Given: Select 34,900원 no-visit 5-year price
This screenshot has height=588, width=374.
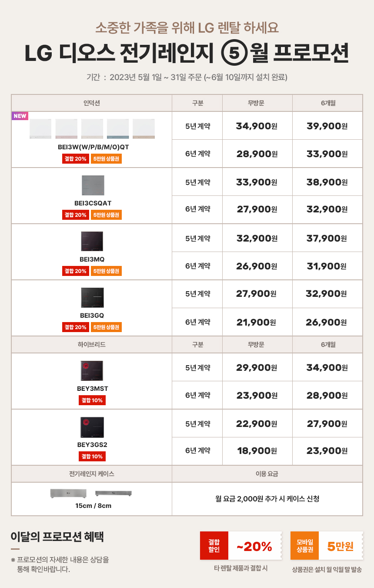Looking at the screenshot, I should click(257, 126).
